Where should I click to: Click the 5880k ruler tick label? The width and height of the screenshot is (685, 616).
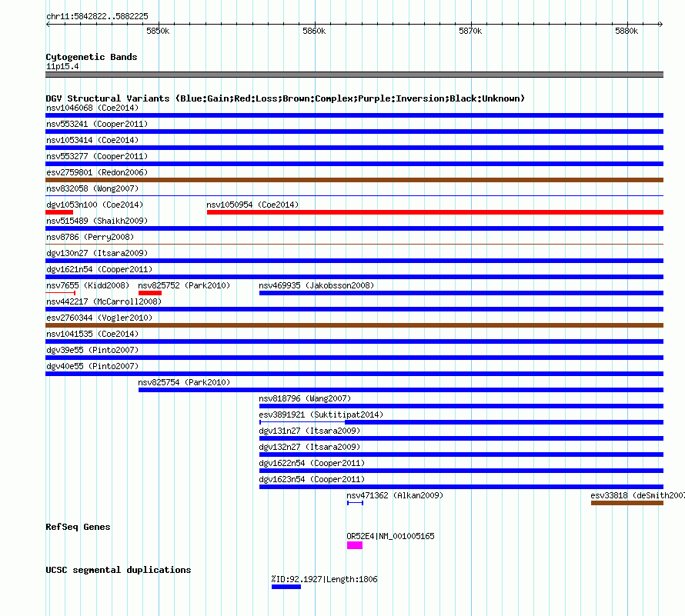coord(627,31)
